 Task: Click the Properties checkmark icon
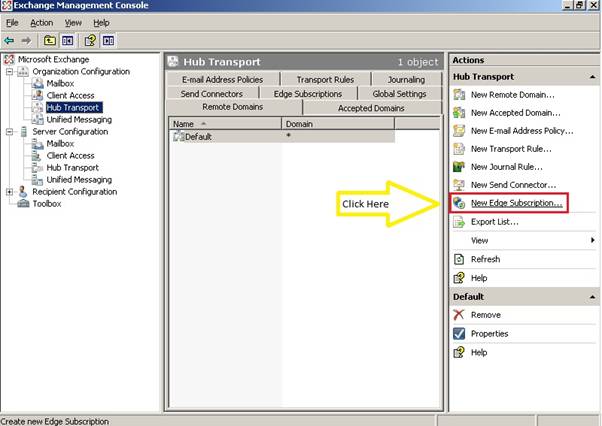(x=459, y=334)
